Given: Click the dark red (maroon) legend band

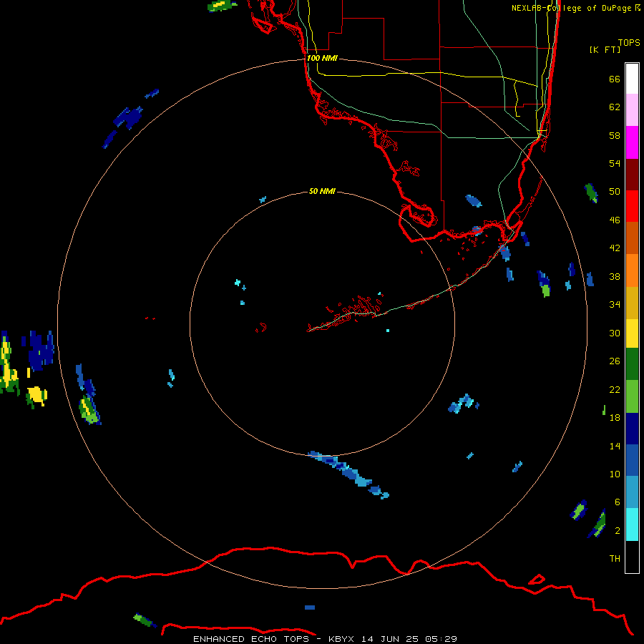Looking at the screenshot, I should click(632, 174).
